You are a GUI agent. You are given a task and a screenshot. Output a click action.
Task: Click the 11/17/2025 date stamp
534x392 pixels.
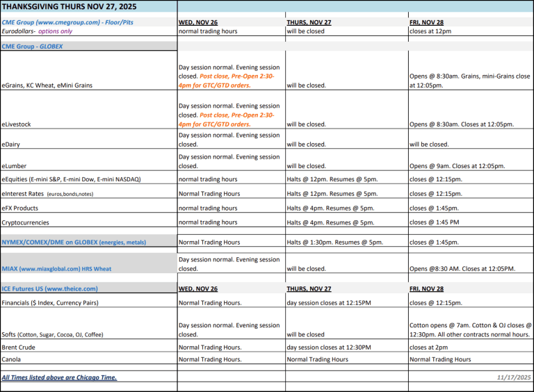point(513,377)
